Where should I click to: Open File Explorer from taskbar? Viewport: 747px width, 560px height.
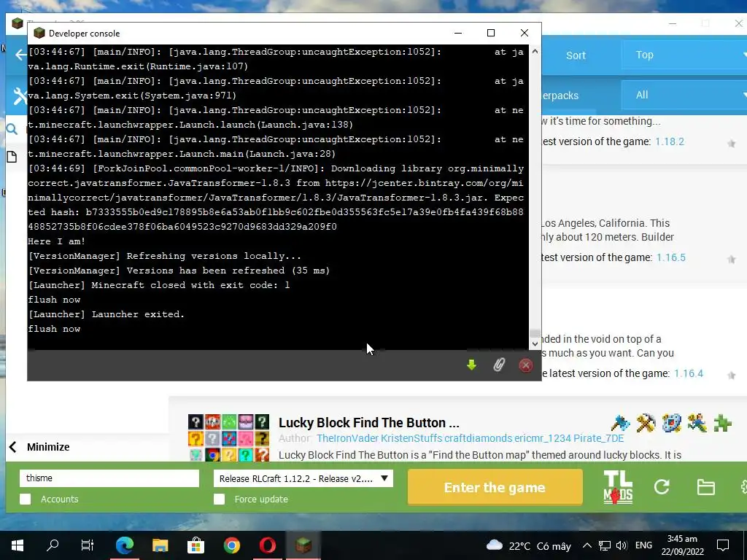tap(160, 545)
